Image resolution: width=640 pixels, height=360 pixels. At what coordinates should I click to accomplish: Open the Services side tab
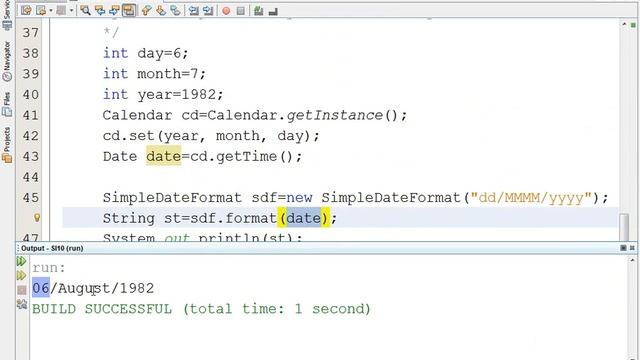tap(7, 15)
